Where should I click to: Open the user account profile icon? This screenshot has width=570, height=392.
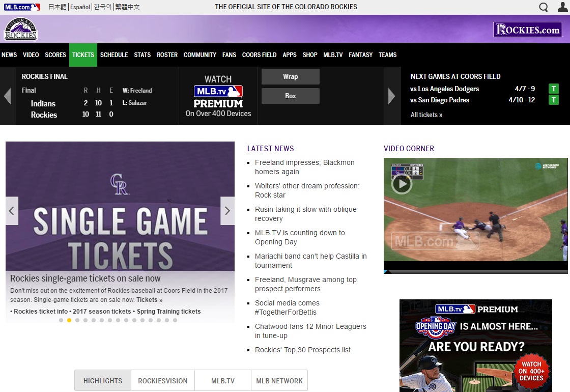563,7
